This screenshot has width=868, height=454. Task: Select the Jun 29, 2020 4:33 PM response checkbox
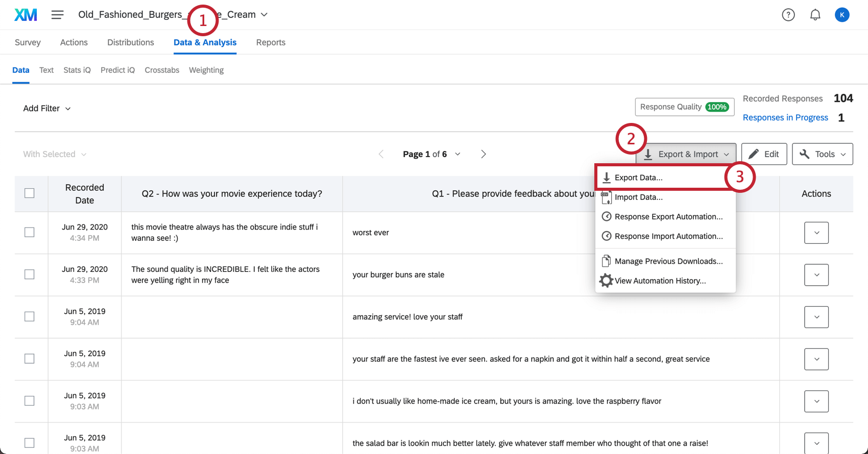pyautogui.click(x=30, y=274)
